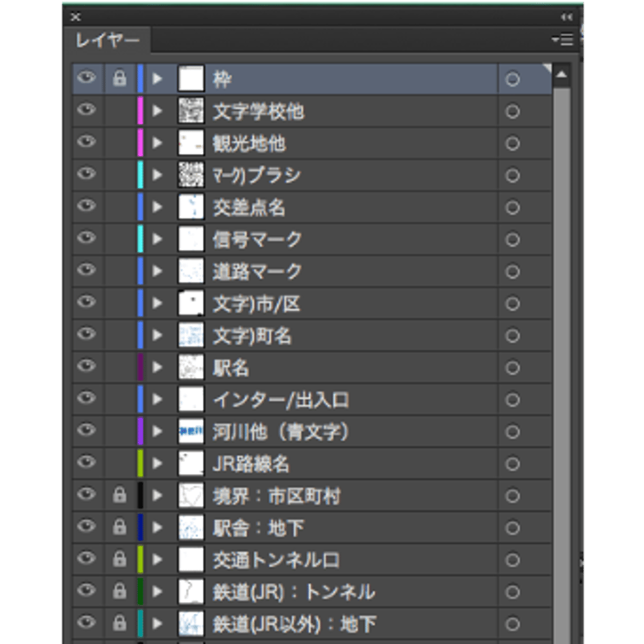644x644 pixels.
Task: Hide the 文字学校他 layer
Action: click(x=87, y=109)
